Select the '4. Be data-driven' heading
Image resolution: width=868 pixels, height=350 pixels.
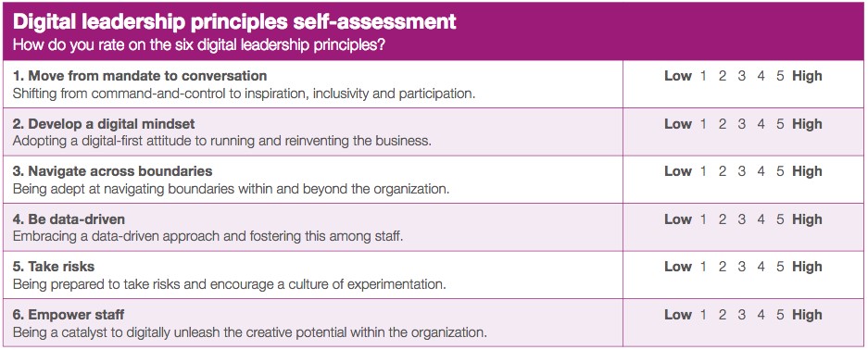click(x=69, y=219)
